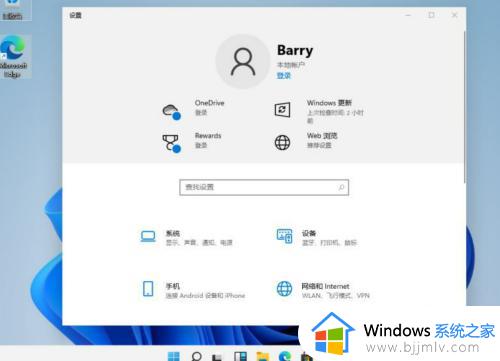Open Microsoft Edge on taskbar
500x361 pixels.
pyautogui.click(x=285, y=357)
